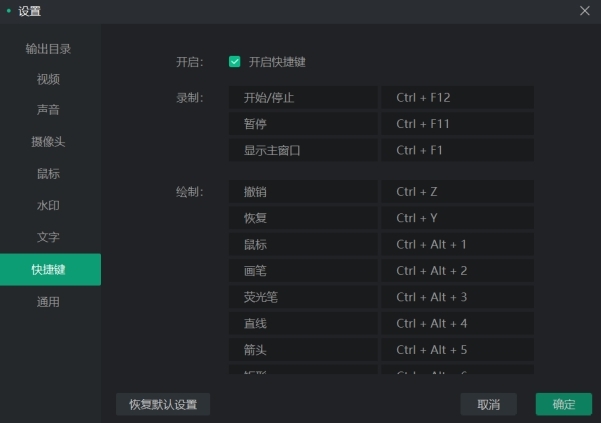Close the 设置 dialog window
Image resolution: width=601 pixels, height=423 pixels.
[585, 11]
